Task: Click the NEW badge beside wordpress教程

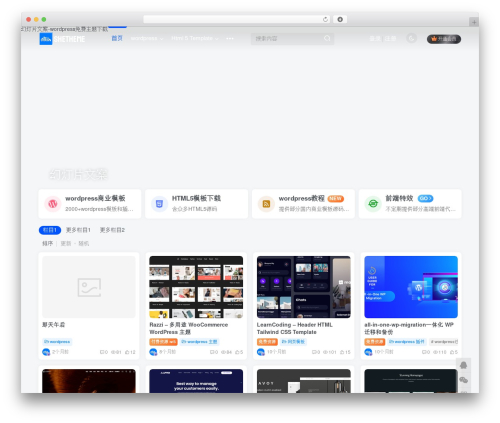Action: 335,199
